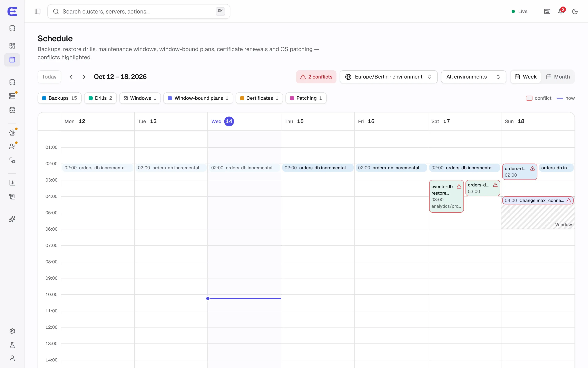Click the Wed 14 day header

(244, 121)
